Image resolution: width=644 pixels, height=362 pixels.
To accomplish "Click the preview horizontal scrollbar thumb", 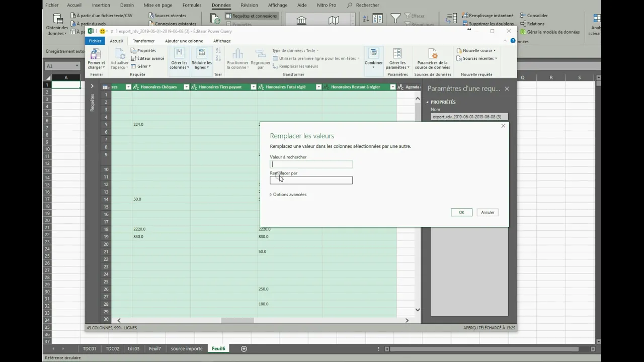I will [x=237, y=320].
